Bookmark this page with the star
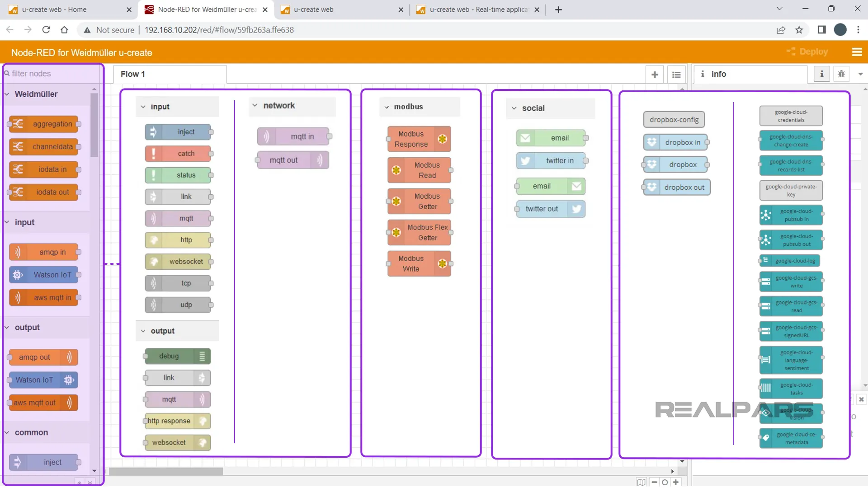This screenshot has height=488, width=868. point(799,30)
